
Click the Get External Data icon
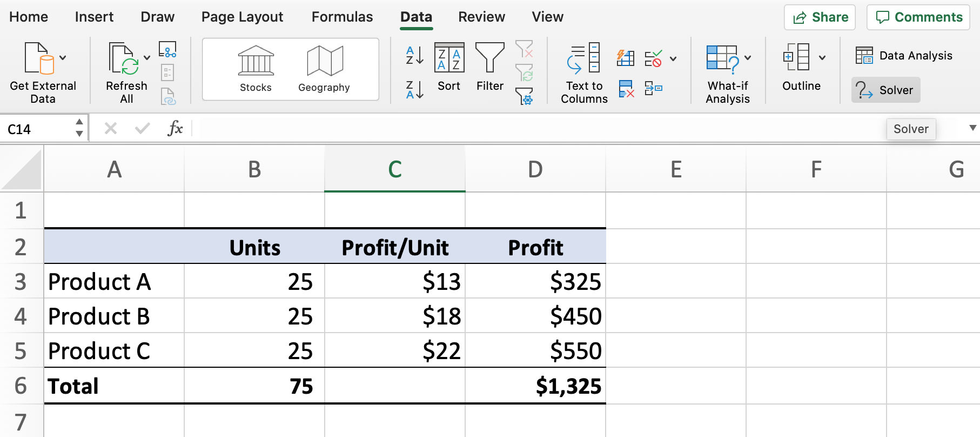[39, 58]
